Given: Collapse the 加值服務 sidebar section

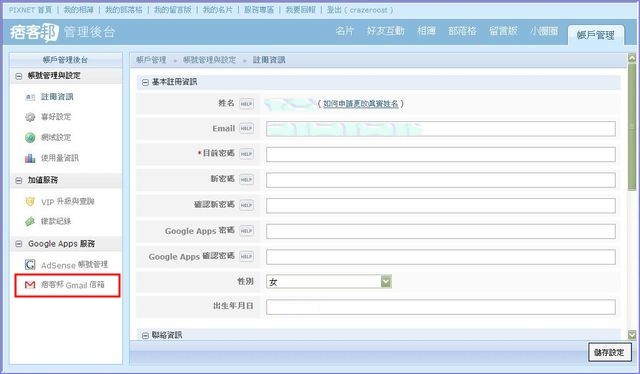Looking at the screenshot, I should coord(18,180).
